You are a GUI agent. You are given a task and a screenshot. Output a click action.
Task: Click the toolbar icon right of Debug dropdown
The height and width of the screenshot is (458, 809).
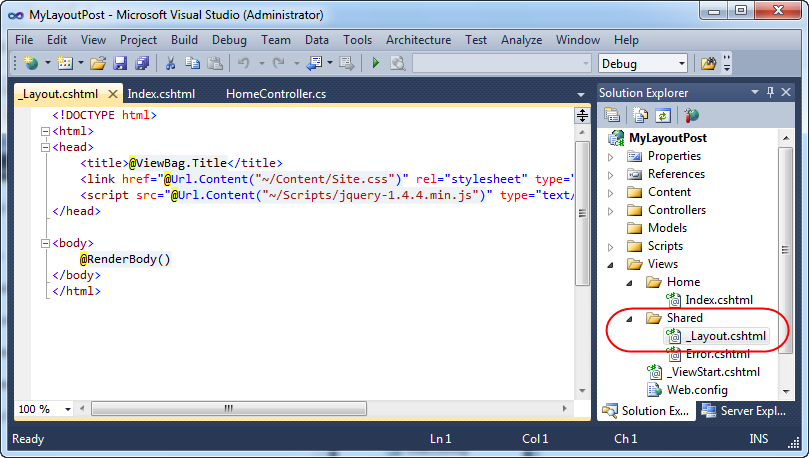(708, 63)
